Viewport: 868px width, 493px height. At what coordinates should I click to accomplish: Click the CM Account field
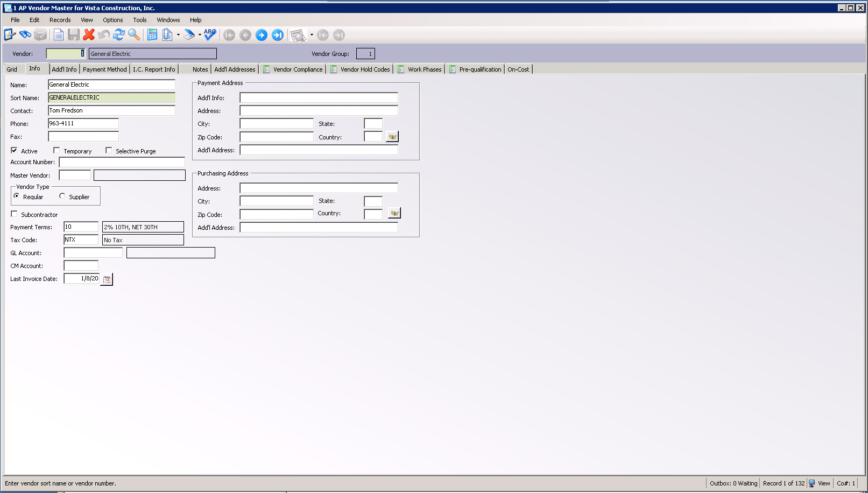tap(81, 265)
